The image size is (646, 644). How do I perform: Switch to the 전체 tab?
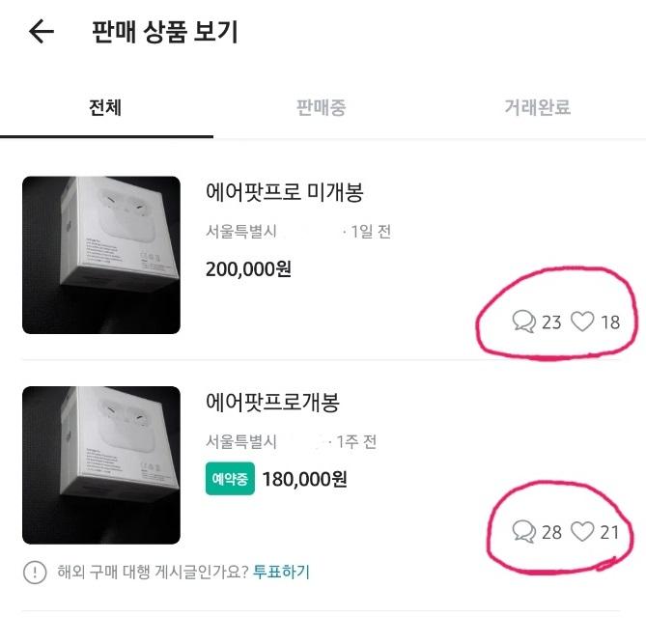(x=105, y=107)
